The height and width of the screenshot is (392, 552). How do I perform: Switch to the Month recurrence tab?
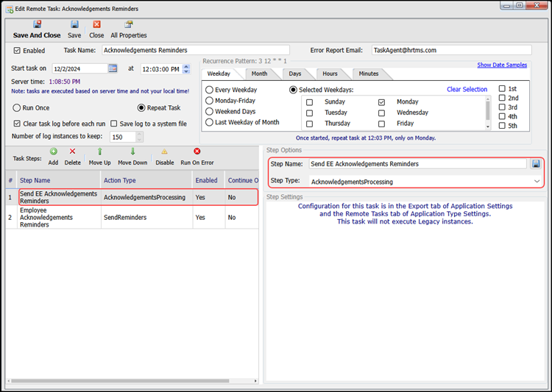[259, 74]
